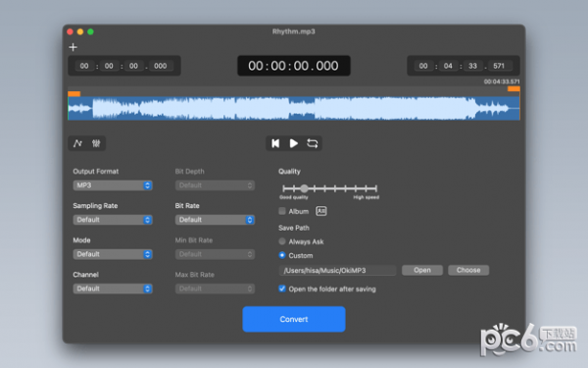This screenshot has width=588, height=368.
Task: Open the Max Bit Rate dropdown
Action: pos(215,289)
